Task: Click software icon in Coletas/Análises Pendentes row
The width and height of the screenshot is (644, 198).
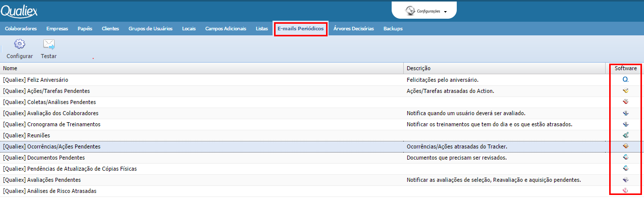Action: click(626, 102)
